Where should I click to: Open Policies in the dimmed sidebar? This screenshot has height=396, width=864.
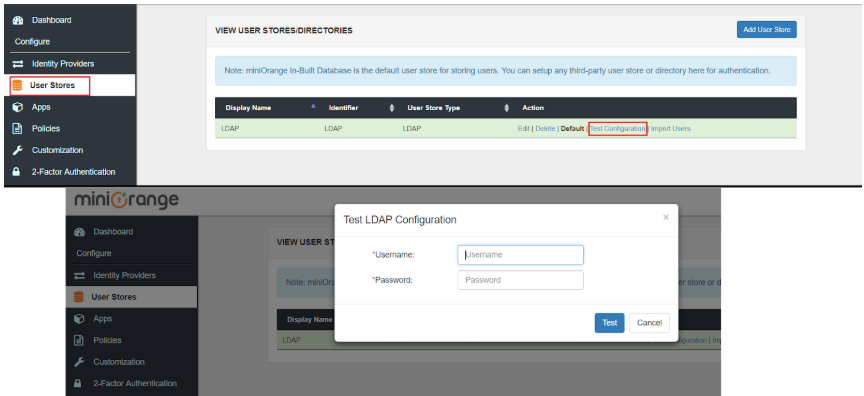coord(107,340)
